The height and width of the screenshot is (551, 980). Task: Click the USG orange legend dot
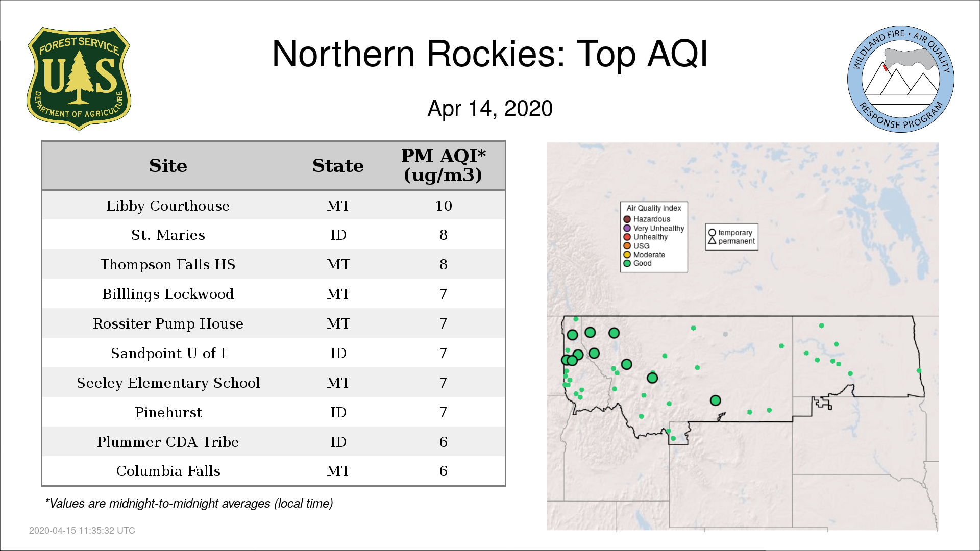[627, 246]
